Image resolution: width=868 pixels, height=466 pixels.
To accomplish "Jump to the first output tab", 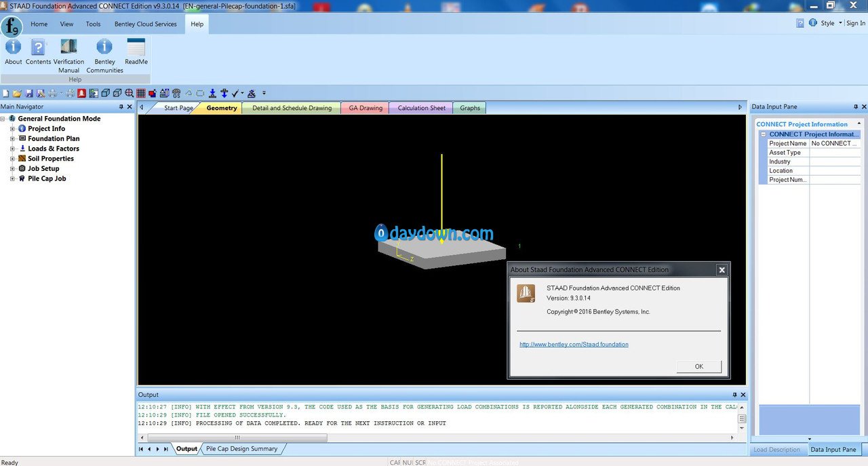I will [x=141, y=449].
